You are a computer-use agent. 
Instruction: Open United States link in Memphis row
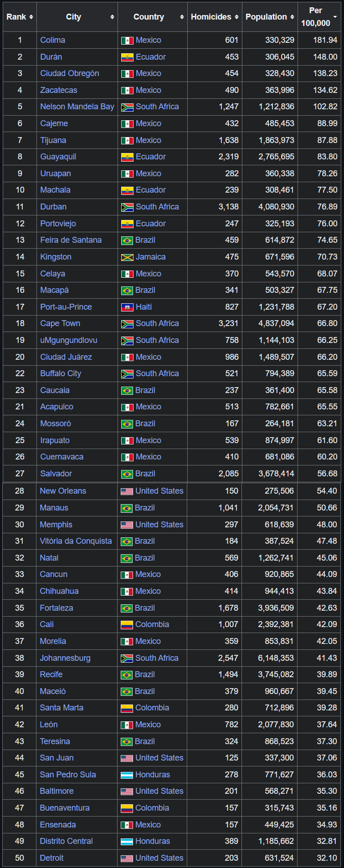point(159,525)
